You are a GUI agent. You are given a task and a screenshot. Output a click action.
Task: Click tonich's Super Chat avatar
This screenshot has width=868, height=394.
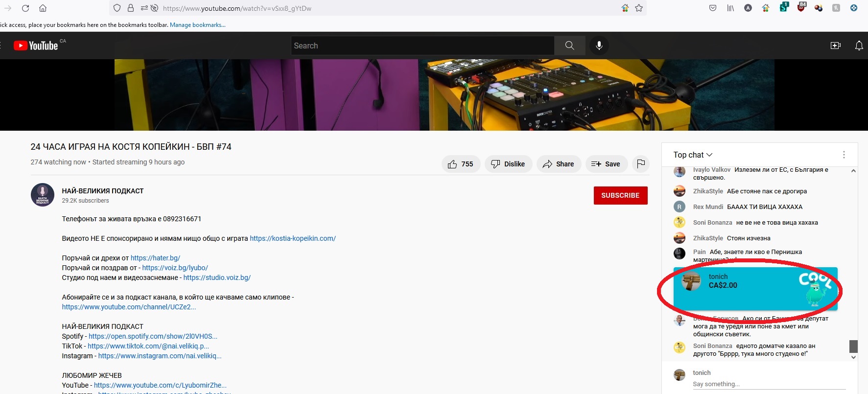(691, 281)
